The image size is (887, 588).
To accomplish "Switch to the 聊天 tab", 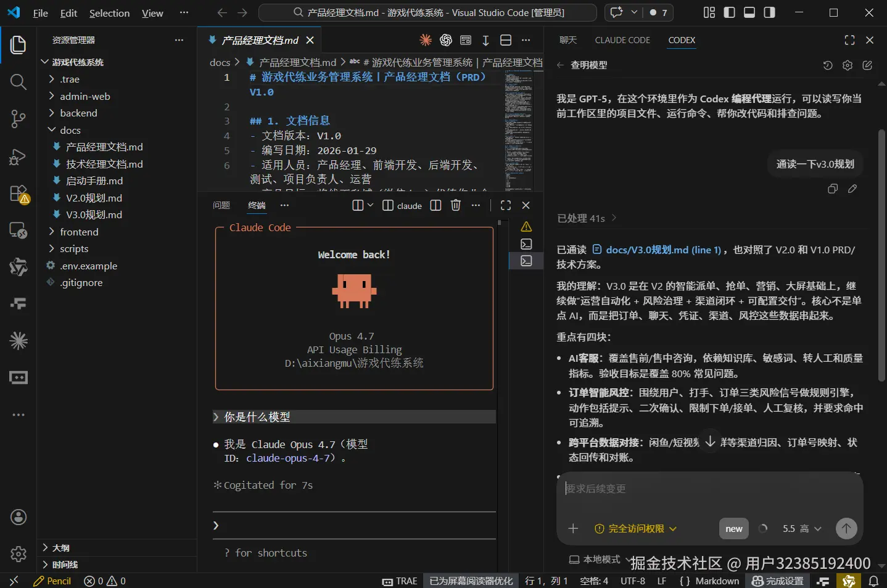I will (x=568, y=40).
